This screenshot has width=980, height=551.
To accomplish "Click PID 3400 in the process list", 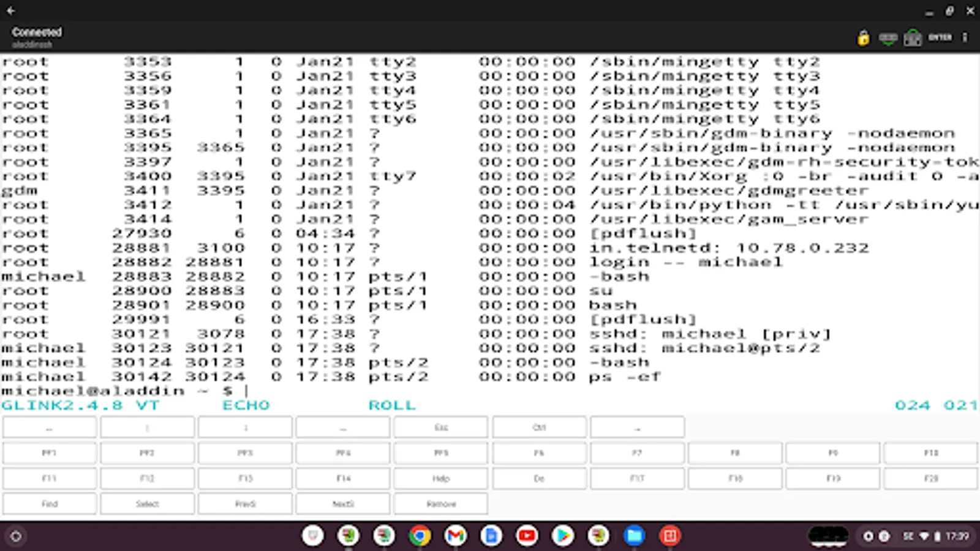I will (148, 176).
